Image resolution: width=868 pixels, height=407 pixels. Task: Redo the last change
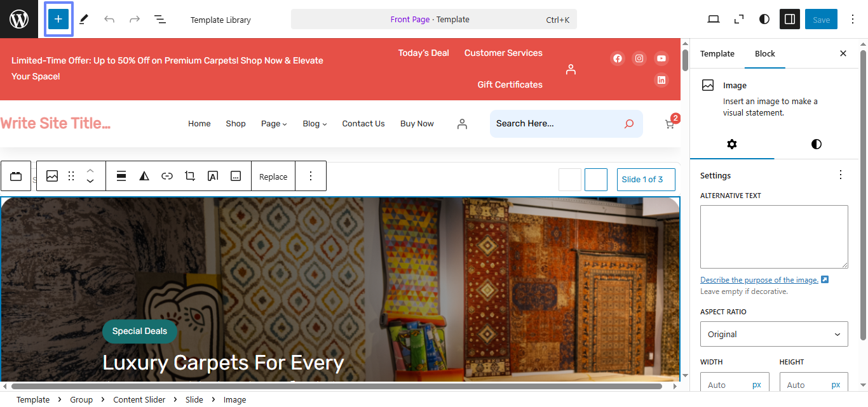point(135,20)
